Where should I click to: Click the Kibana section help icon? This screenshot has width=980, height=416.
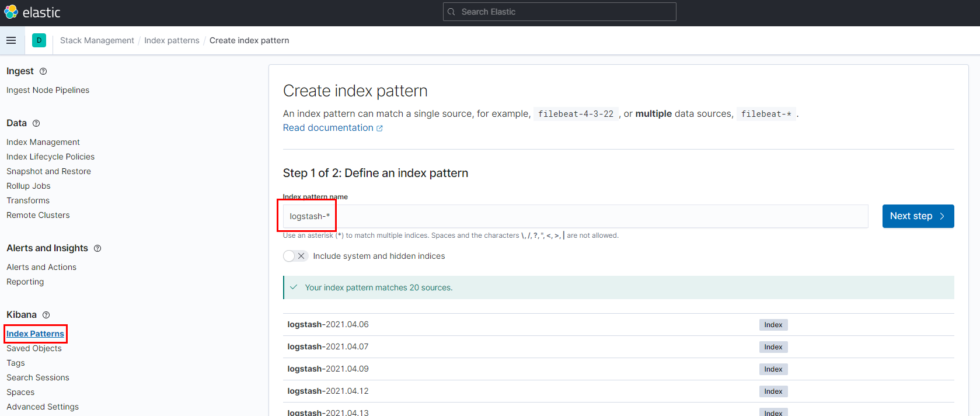click(x=46, y=315)
